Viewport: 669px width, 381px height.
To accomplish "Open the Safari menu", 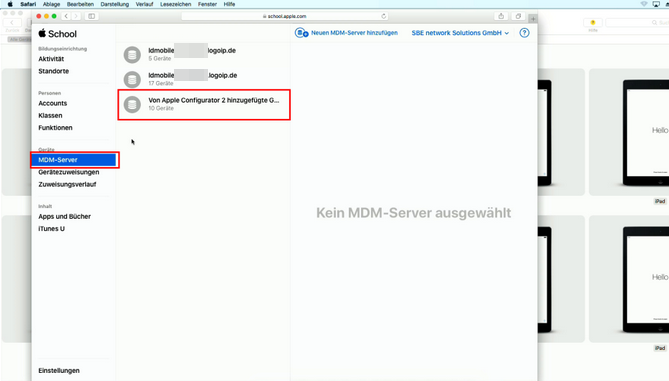I will (28, 4).
